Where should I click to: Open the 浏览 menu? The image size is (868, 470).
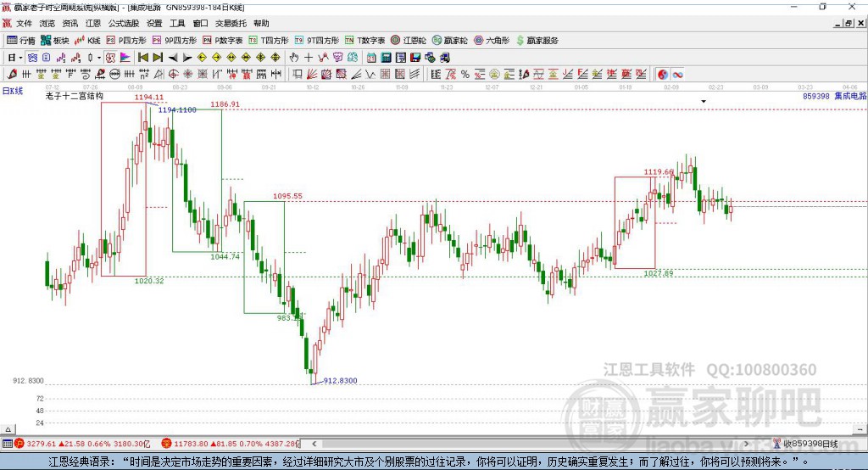pyautogui.click(x=47, y=23)
